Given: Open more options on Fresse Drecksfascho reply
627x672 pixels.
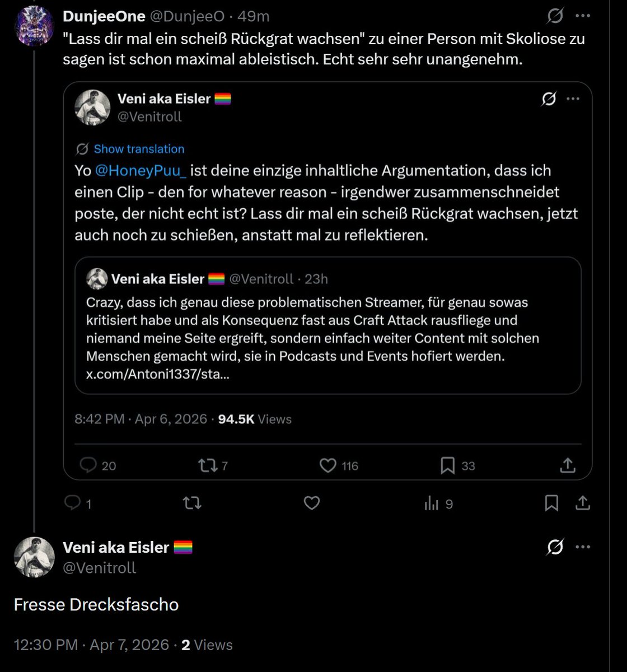Looking at the screenshot, I should click(583, 547).
